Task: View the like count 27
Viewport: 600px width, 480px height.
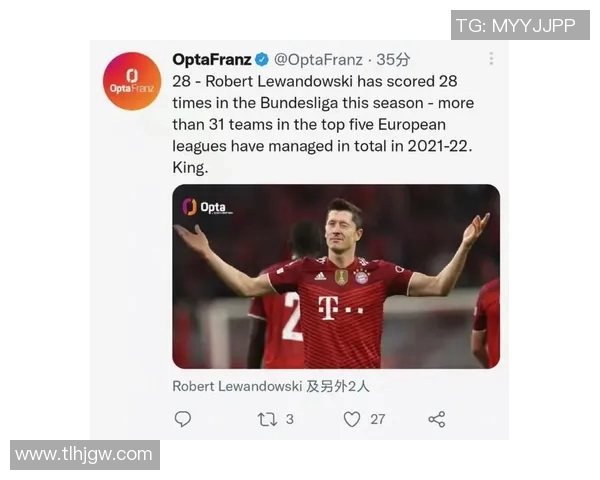Action: 378,420
